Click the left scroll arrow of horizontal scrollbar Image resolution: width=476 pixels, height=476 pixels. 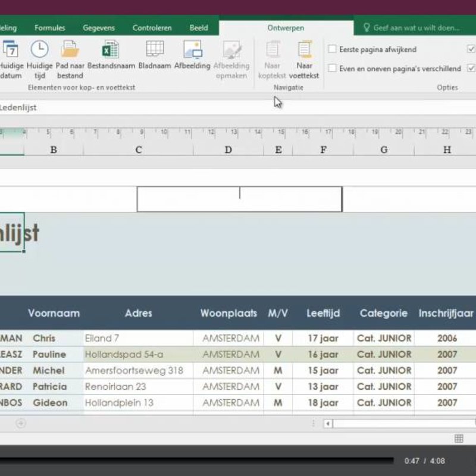328,424
